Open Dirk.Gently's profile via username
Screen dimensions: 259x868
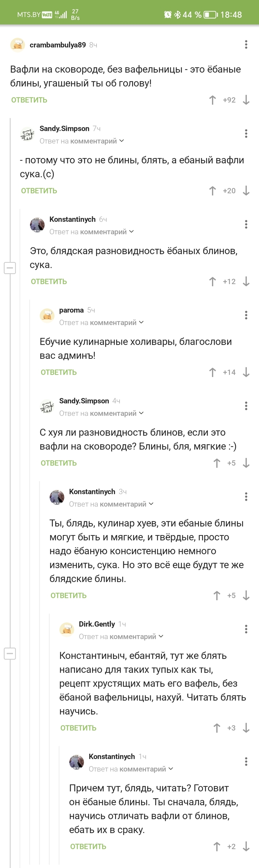(x=97, y=624)
